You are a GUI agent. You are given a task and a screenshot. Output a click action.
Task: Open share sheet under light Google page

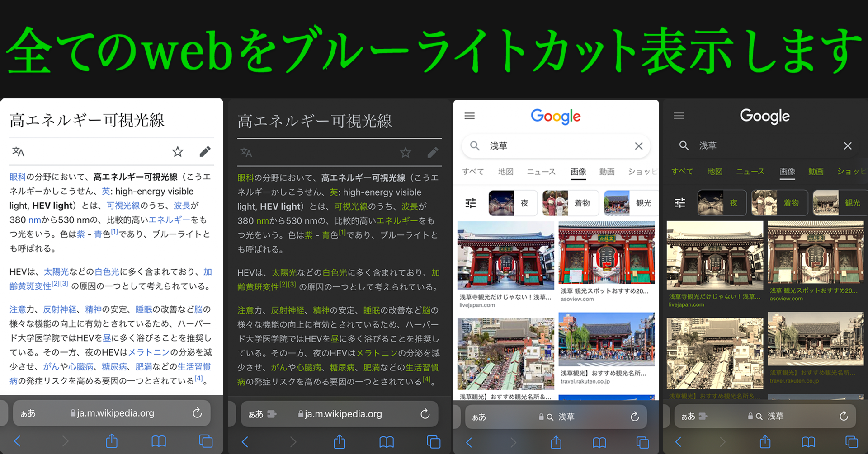(x=556, y=442)
